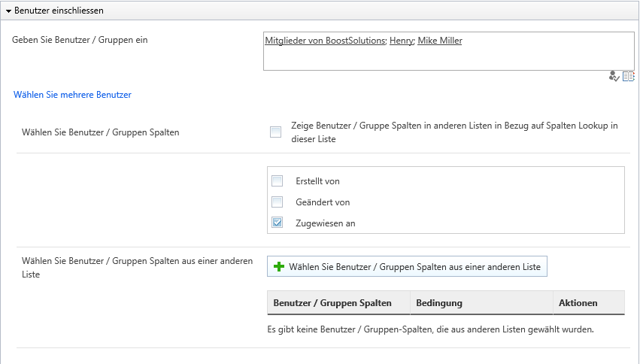Open the Wählen Sie mehrere Benutzer link
640x364 pixels.
point(72,95)
